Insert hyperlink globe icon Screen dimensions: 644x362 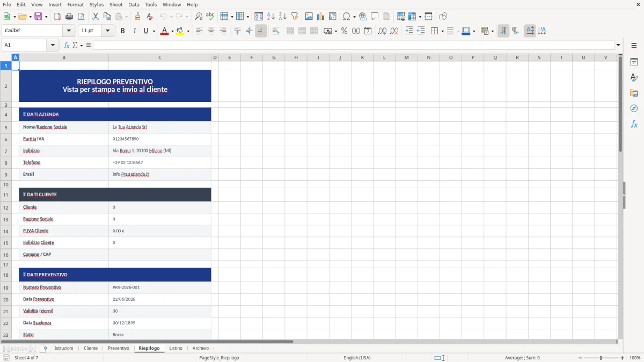363,17
